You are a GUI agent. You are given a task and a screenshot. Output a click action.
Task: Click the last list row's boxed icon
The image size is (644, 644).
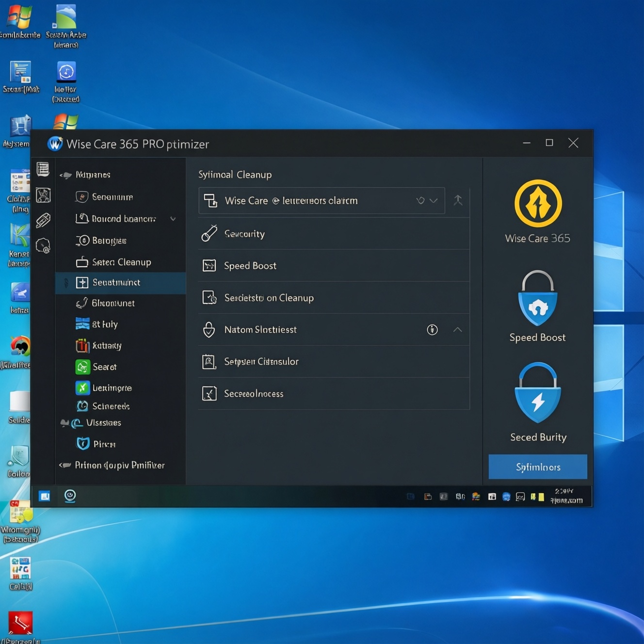coord(209,394)
